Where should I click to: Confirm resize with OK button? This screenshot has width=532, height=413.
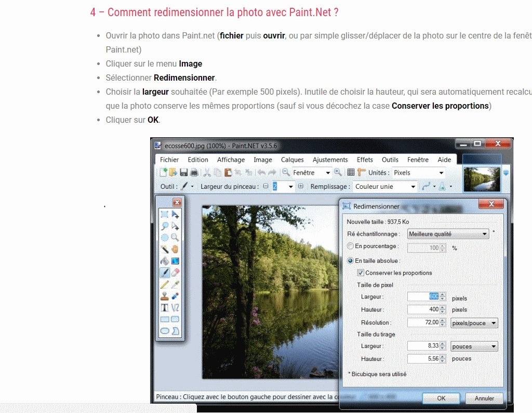(x=441, y=398)
